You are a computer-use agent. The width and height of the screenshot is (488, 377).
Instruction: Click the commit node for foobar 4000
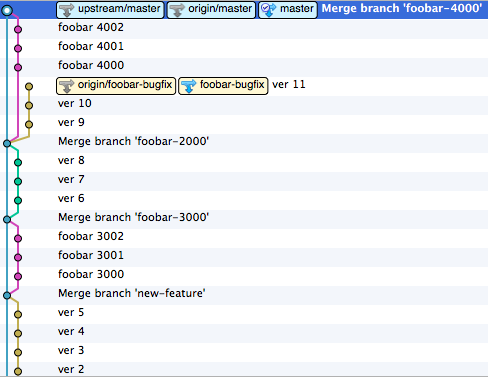pyautogui.click(x=18, y=67)
